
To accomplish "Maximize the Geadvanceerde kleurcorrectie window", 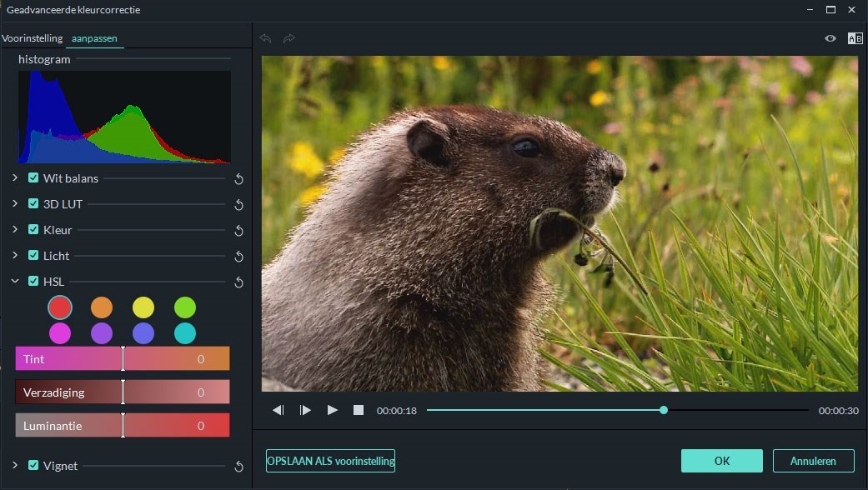I will click(831, 10).
